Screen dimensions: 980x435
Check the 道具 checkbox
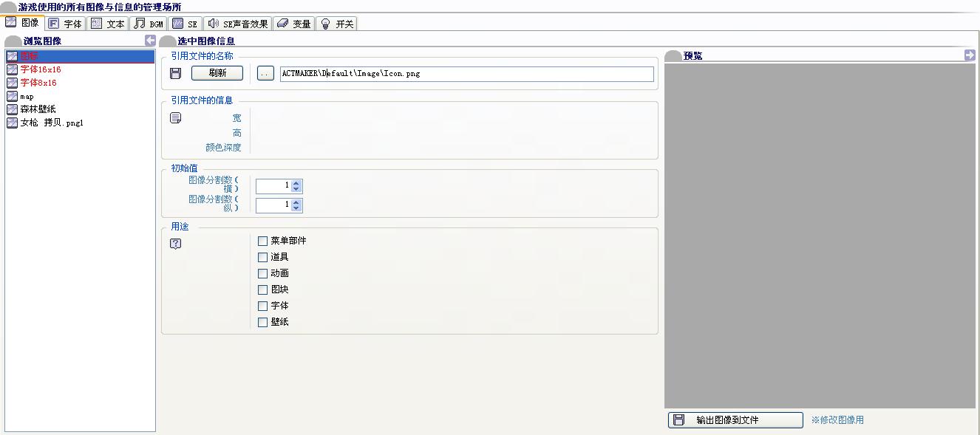click(x=262, y=257)
